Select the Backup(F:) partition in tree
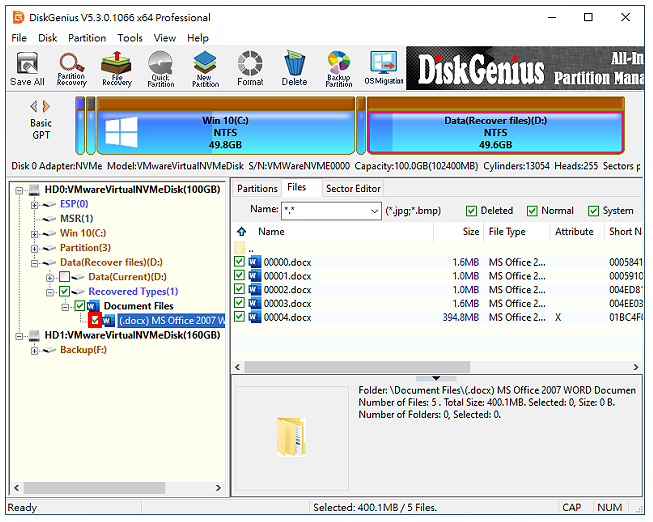 point(83,350)
